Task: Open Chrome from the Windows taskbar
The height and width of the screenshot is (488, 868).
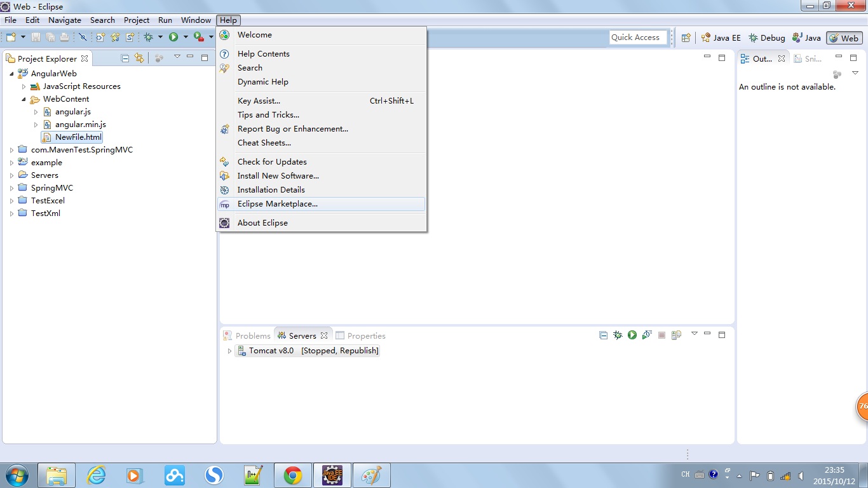Action: pyautogui.click(x=292, y=475)
